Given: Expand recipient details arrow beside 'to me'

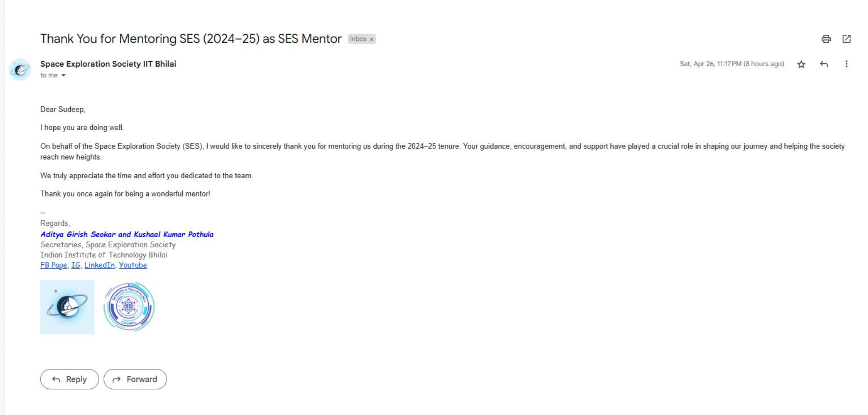Looking at the screenshot, I should pos(64,76).
